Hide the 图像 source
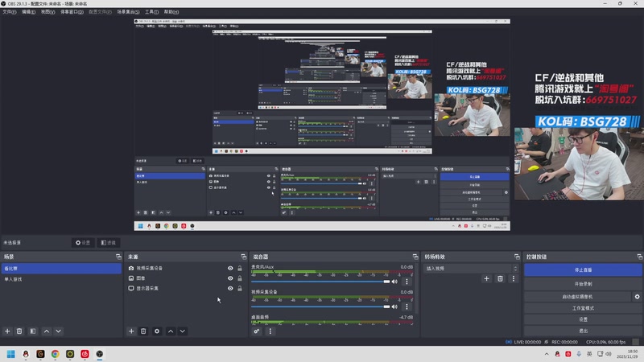644x362 pixels. pos(230,278)
